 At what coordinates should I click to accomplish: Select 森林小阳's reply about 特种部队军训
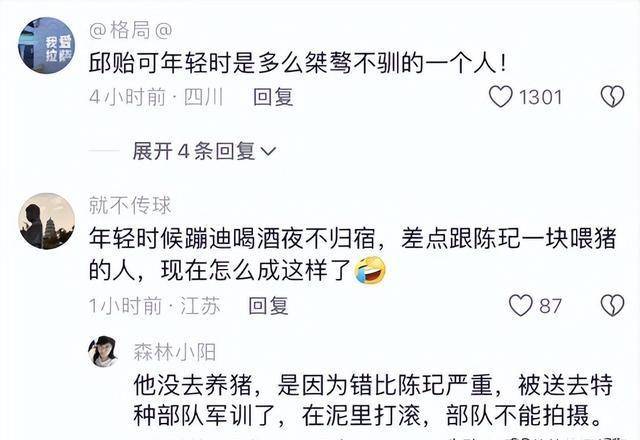click(373, 400)
